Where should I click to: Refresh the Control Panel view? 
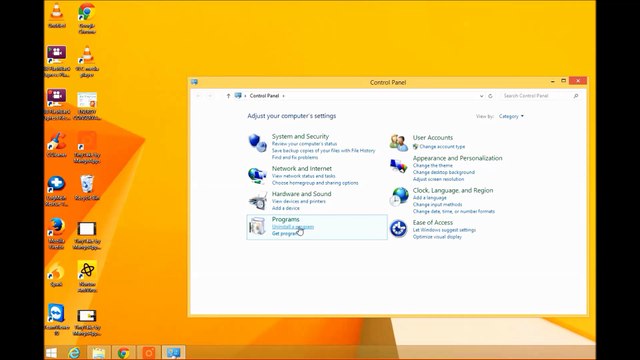coord(490,96)
